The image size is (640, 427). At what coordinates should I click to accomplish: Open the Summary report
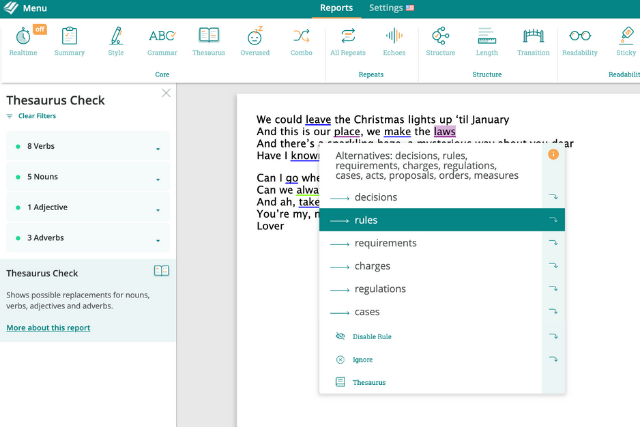tap(69, 41)
